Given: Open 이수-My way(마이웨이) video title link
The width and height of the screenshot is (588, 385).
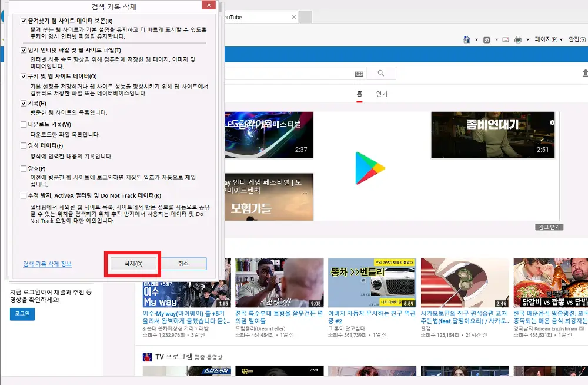Looking at the screenshot, I should (x=186, y=317).
